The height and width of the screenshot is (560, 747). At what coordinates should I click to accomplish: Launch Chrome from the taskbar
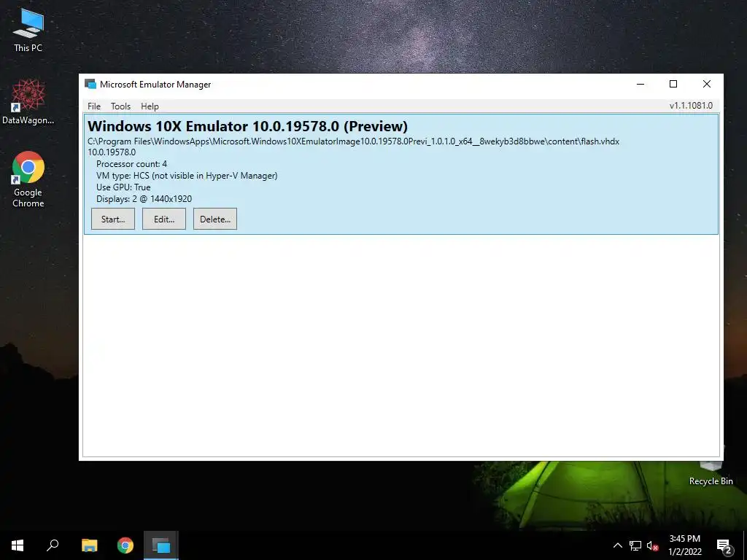pos(125,545)
